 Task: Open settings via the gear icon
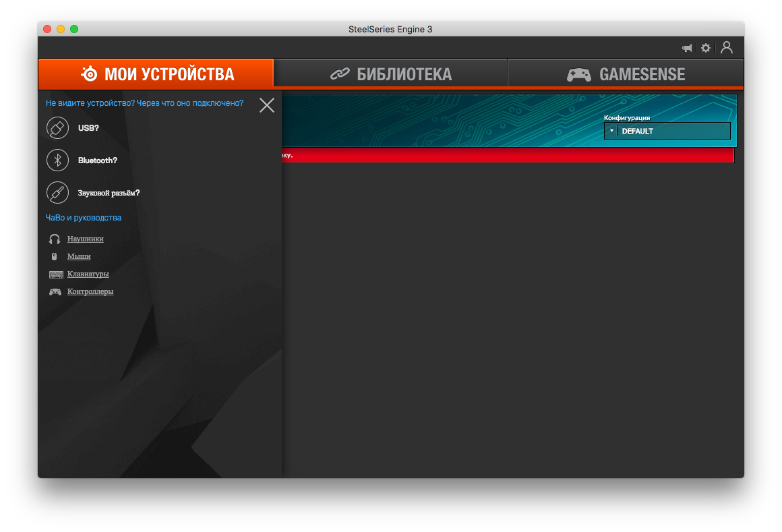[x=706, y=48]
